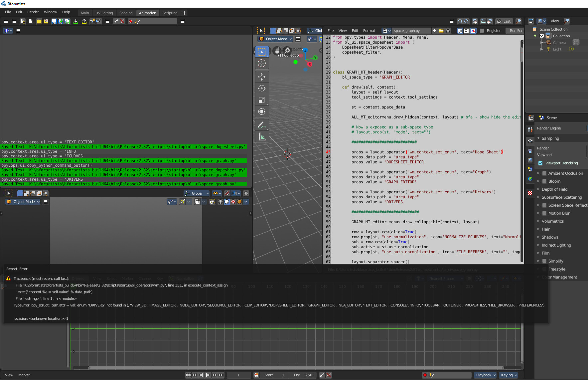This screenshot has height=380, width=588.
Task: Select the Rotate tool in the viewport toolbar
Action: [262, 89]
